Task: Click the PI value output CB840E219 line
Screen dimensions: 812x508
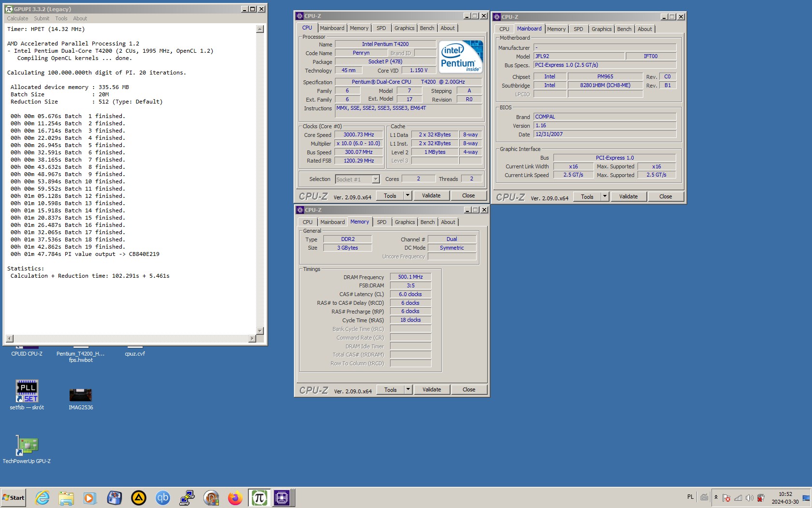Action: pos(85,254)
